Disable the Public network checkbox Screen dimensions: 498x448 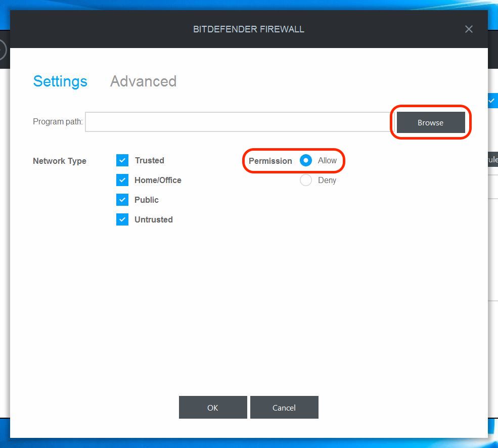tap(122, 200)
